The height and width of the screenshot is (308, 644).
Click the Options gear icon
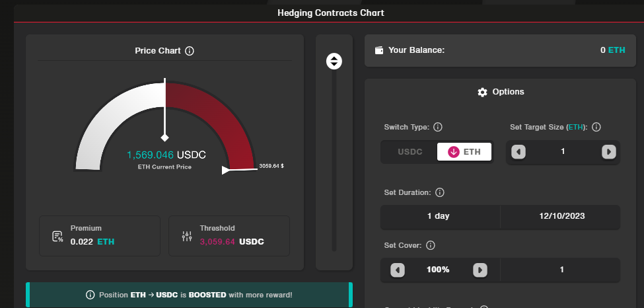pos(482,92)
